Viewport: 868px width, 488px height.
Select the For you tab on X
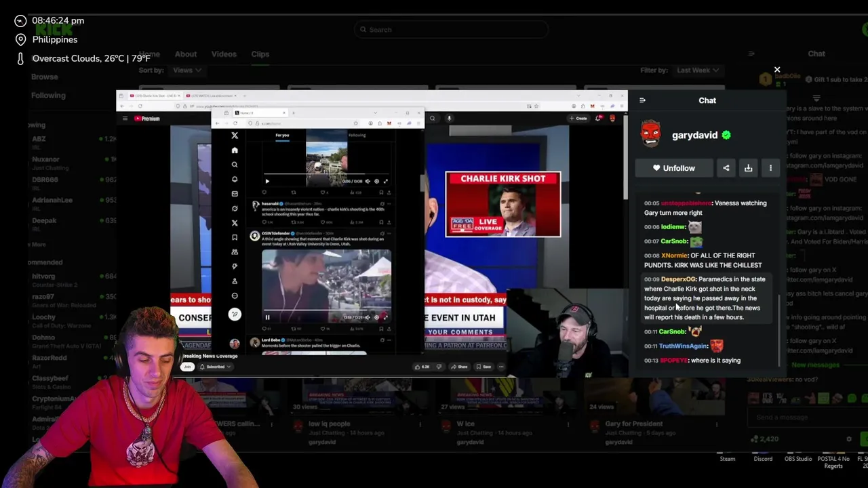click(282, 135)
